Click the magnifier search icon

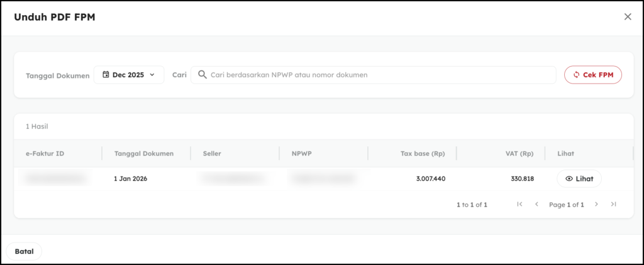[x=202, y=75]
